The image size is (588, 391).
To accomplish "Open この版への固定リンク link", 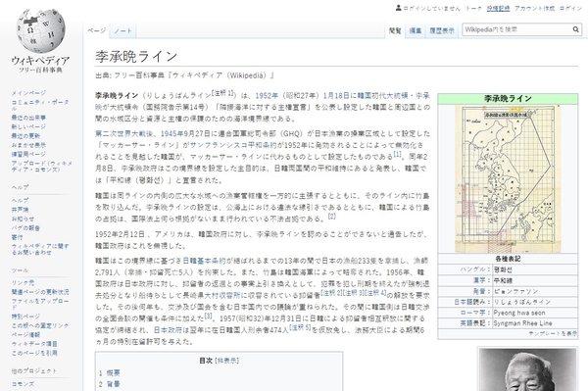I will click(40, 325).
